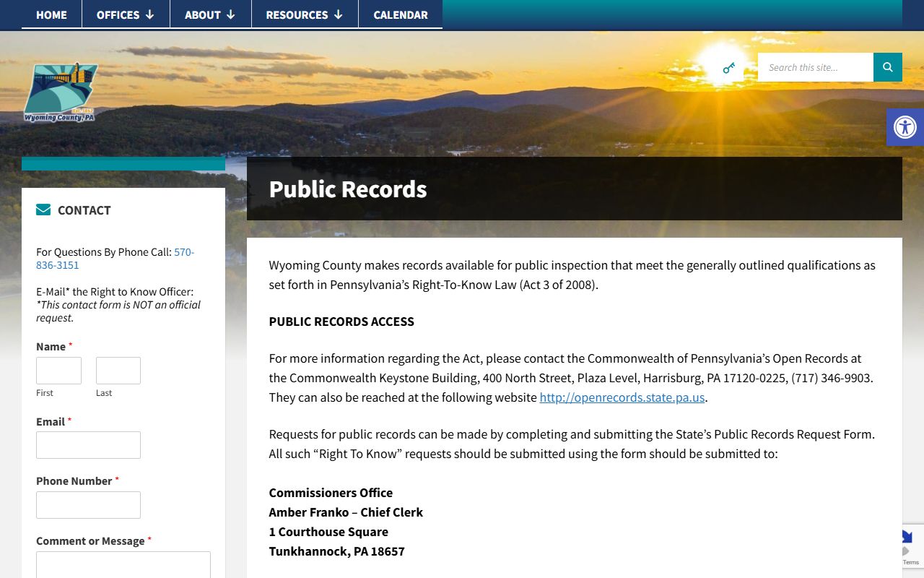Click the Email input field
The image size is (924, 578).
coord(88,445)
